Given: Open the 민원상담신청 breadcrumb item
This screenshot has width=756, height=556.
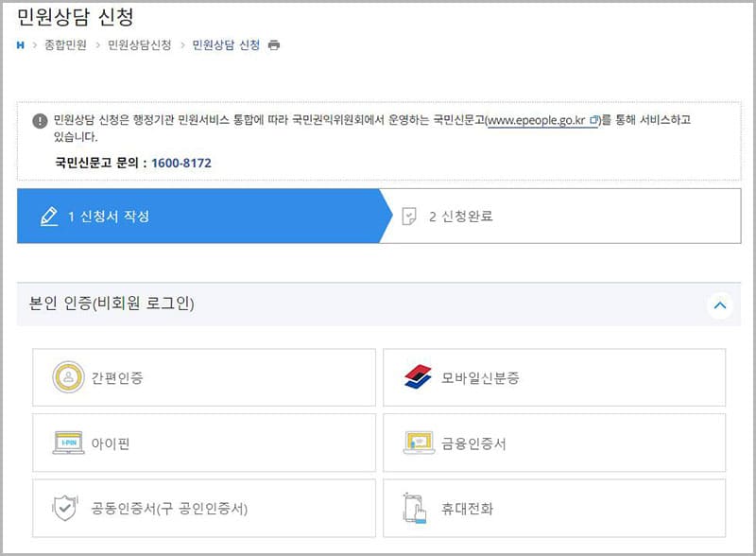Looking at the screenshot, I should 139,44.
